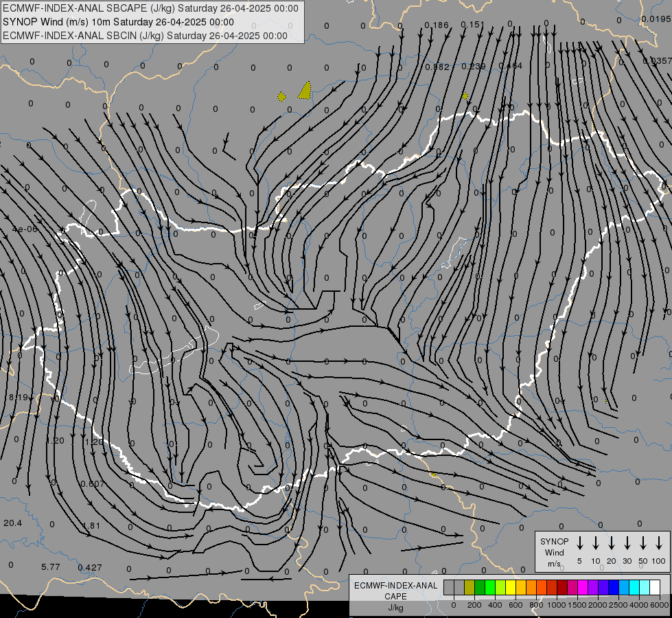Click the 10 m/s wind arrow in the SYNOP legend

[596, 543]
